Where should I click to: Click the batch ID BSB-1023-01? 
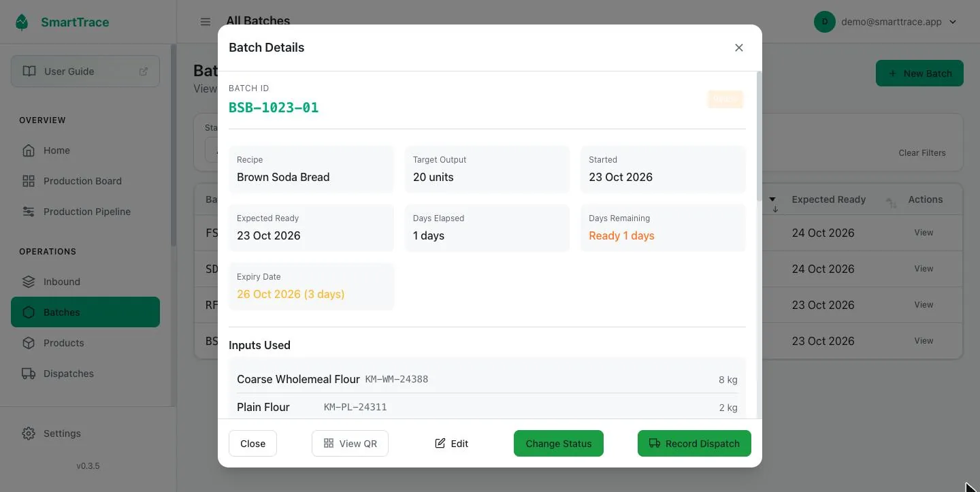tap(274, 108)
